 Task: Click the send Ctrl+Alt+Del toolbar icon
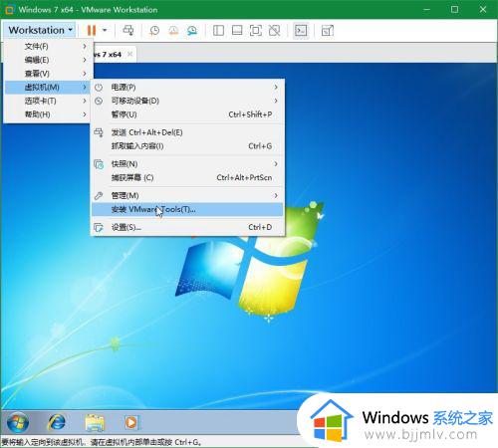128,30
